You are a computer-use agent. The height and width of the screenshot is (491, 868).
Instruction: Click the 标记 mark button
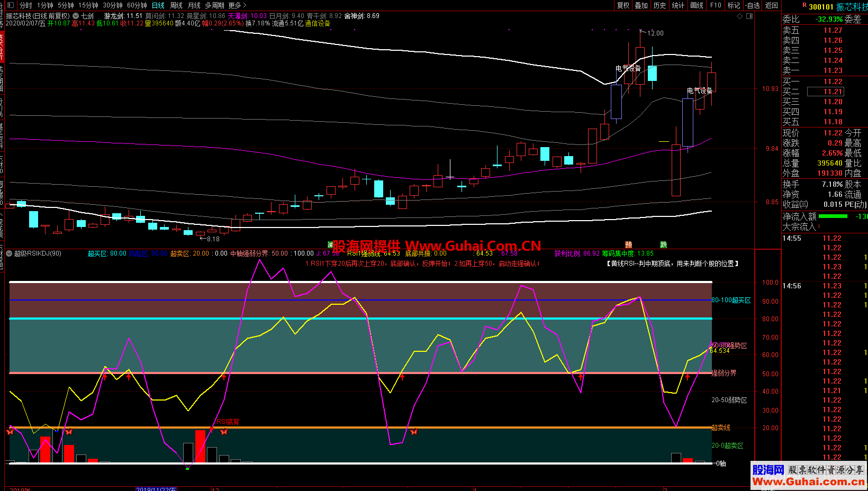point(734,5)
